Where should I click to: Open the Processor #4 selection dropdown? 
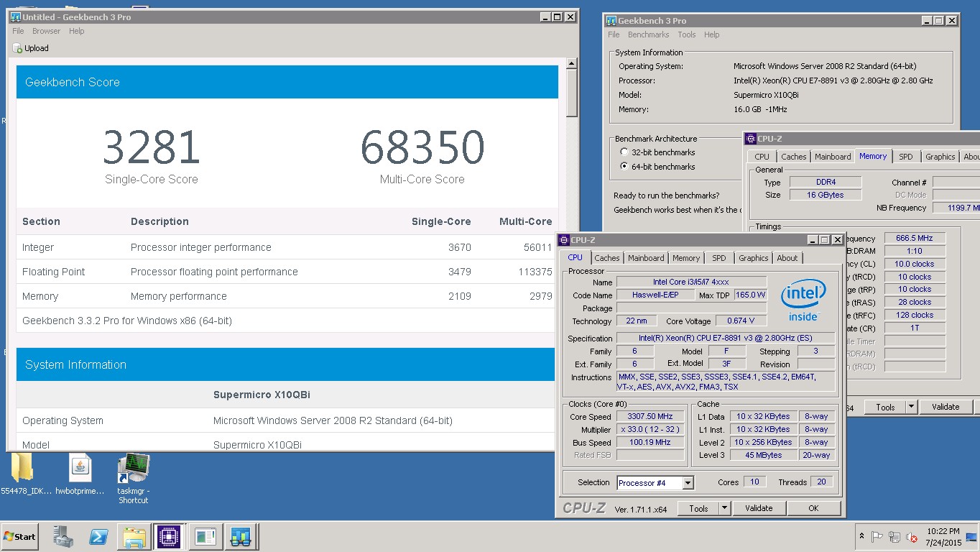pyautogui.click(x=688, y=483)
